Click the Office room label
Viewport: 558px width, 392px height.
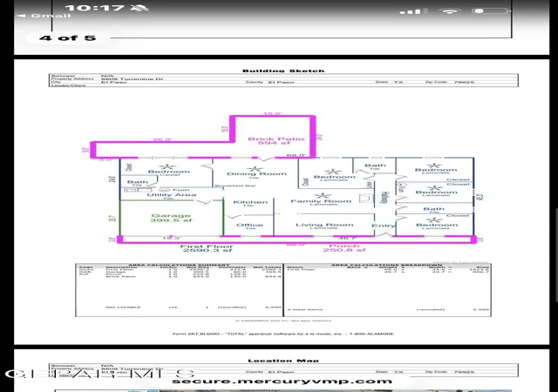point(249,225)
